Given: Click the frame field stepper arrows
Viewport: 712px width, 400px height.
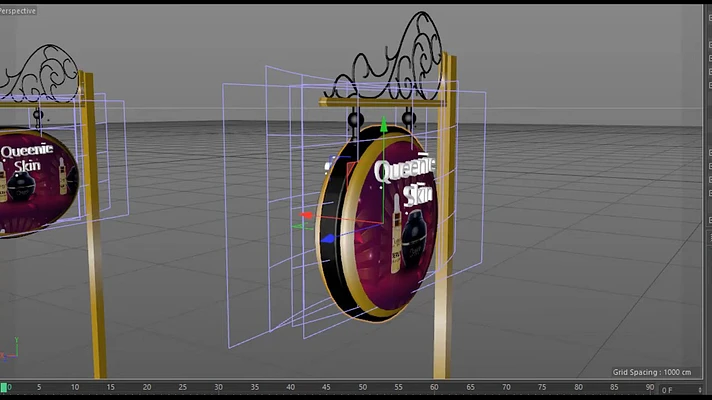Looking at the screenshot, I should point(699,390).
